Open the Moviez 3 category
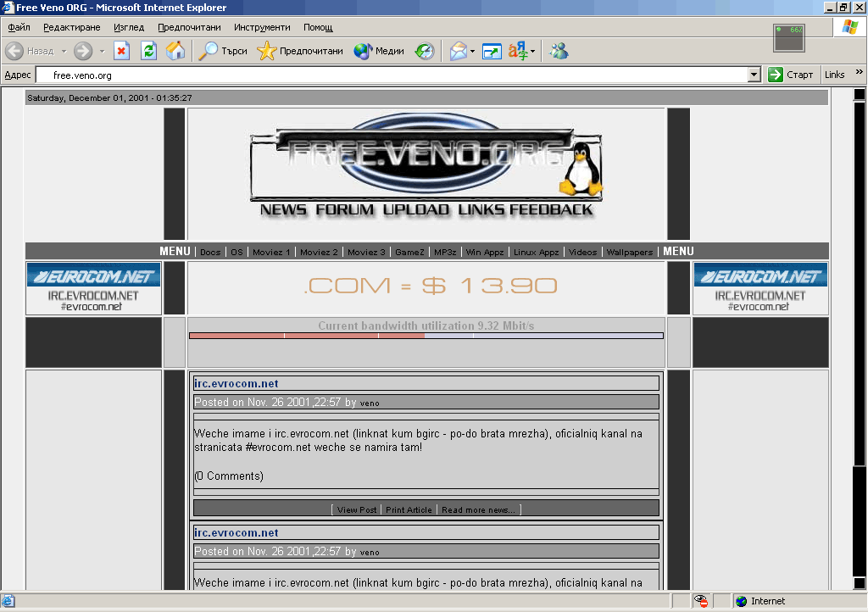The height and width of the screenshot is (612, 868). click(366, 253)
